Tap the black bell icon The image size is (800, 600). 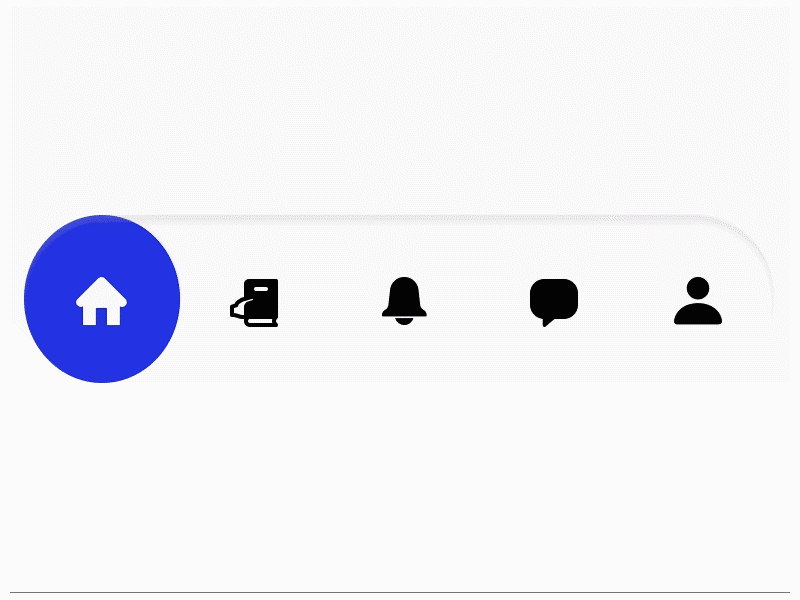pos(404,301)
